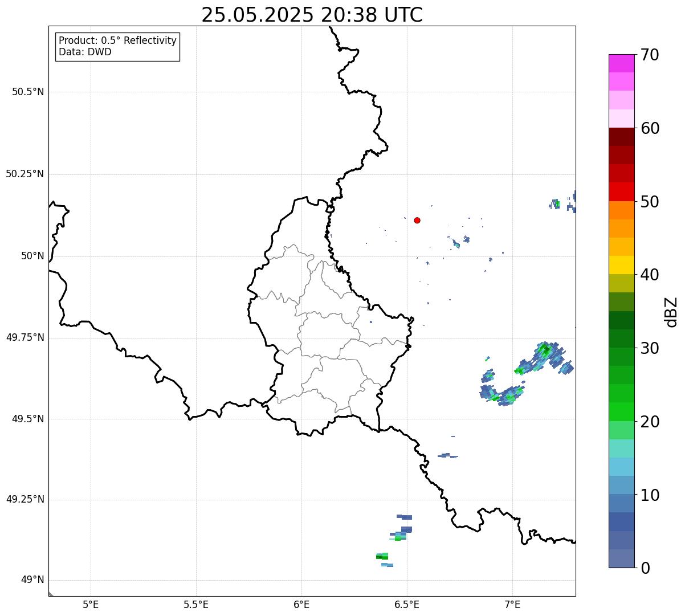Click the green radar echo near 6.4°E 49.07°N
This screenshot has height=616, width=685.
382,556
